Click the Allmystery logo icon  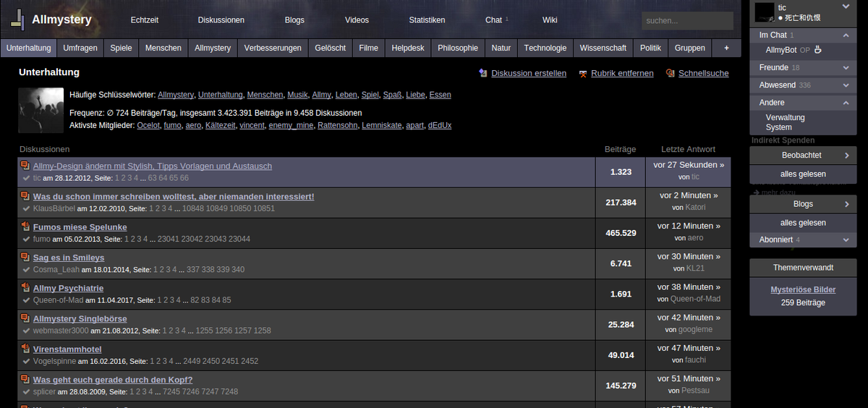tap(17, 20)
